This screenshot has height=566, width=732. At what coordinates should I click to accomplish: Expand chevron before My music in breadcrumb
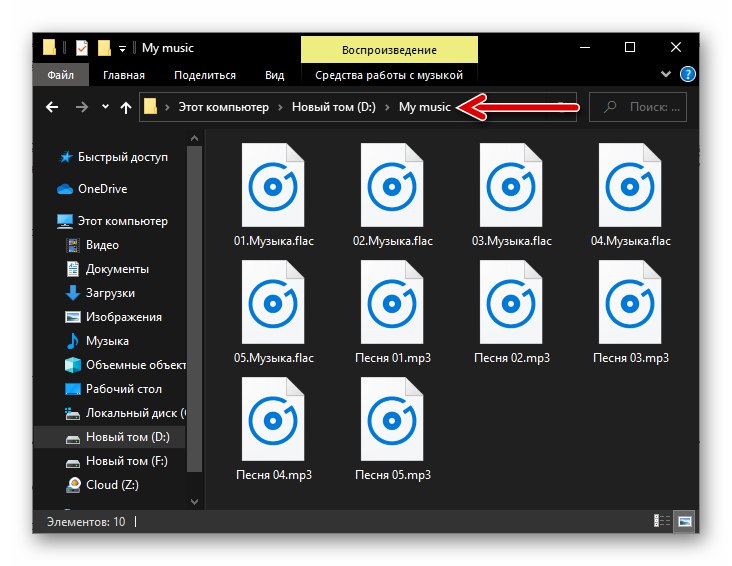coord(387,107)
